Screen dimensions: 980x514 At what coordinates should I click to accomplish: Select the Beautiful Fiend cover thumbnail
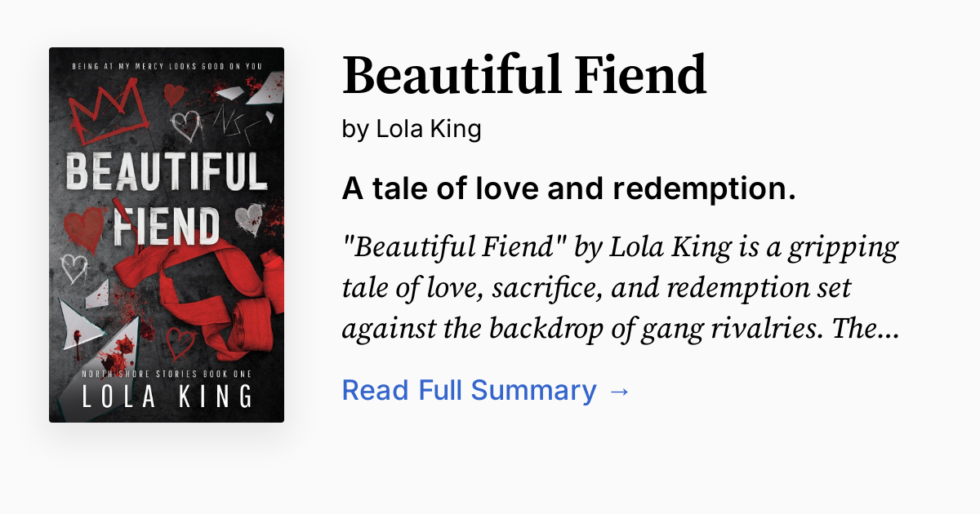point(167,234)
